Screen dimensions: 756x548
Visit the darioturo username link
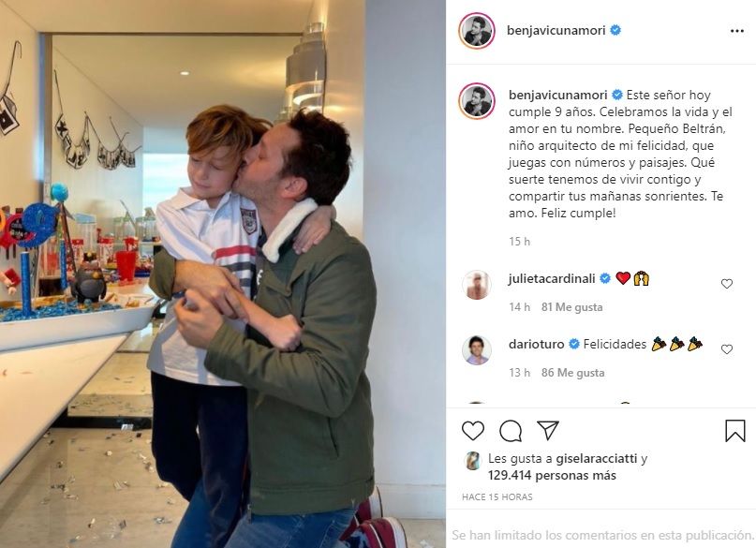(536, 344)
